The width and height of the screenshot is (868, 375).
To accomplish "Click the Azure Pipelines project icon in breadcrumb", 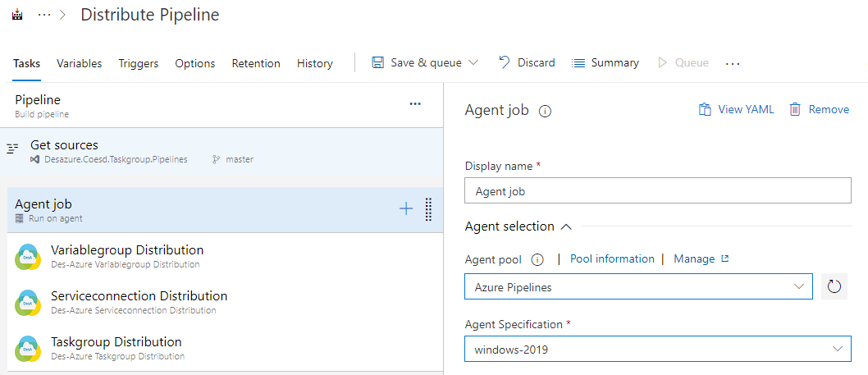I will click(x=16, y=16).
